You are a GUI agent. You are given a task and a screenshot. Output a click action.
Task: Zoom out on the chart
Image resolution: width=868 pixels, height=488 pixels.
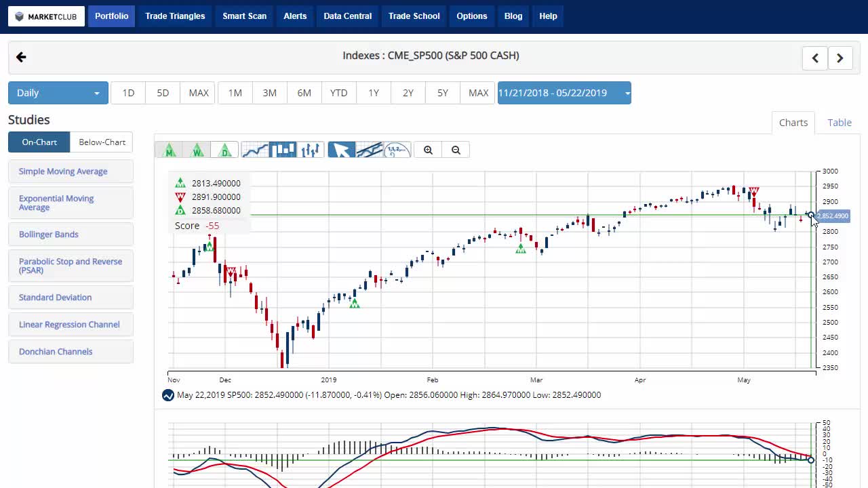click(x=456, y=150)
